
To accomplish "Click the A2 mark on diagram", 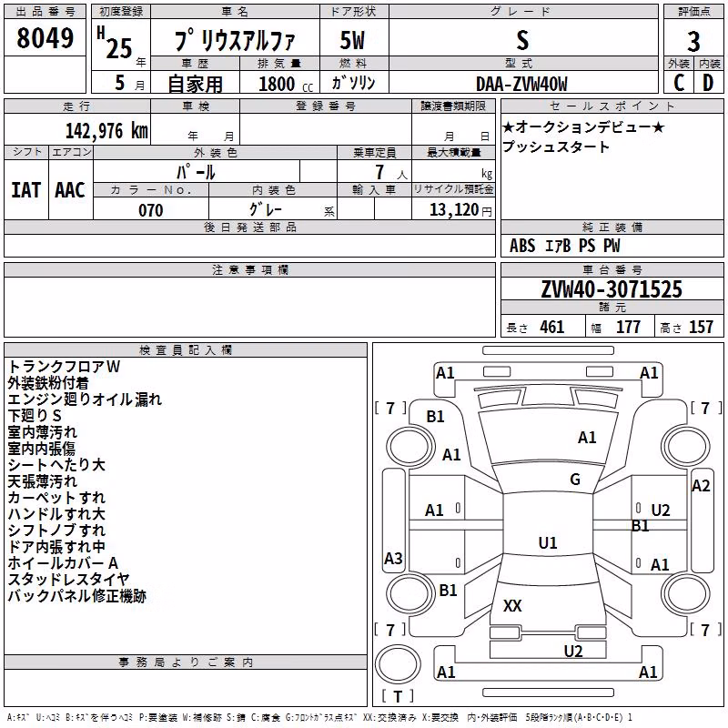I will (701, 486).
